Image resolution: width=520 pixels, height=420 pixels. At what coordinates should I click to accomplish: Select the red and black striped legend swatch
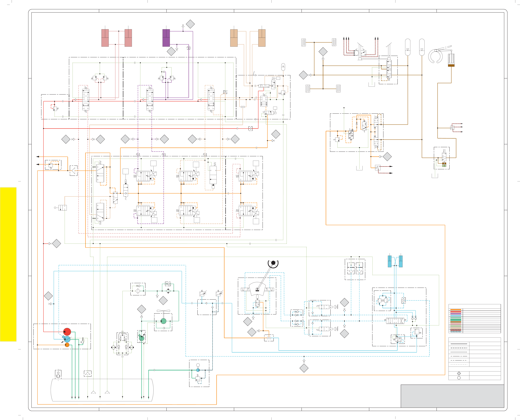click(x=456, y=330)
